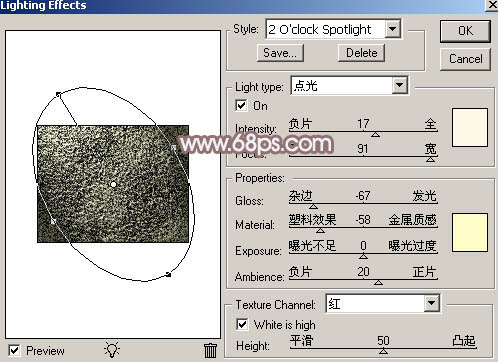Click the Gloss slider handle
Viewport: 498px width, 362px height.
313,206
